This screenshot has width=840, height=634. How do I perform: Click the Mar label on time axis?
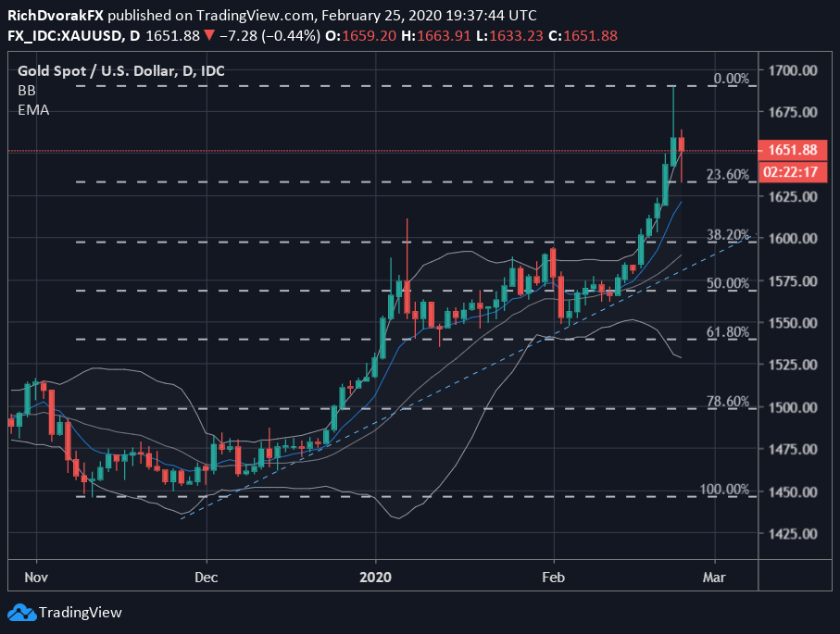(715, 576)
